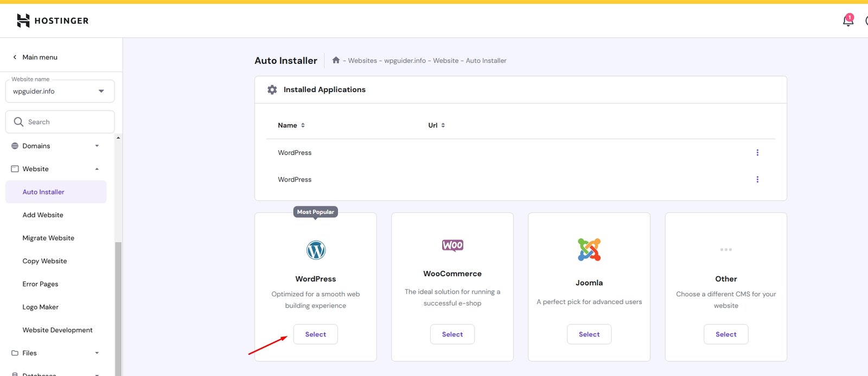Collapse the Website menu section

click(x=97, y=169)
